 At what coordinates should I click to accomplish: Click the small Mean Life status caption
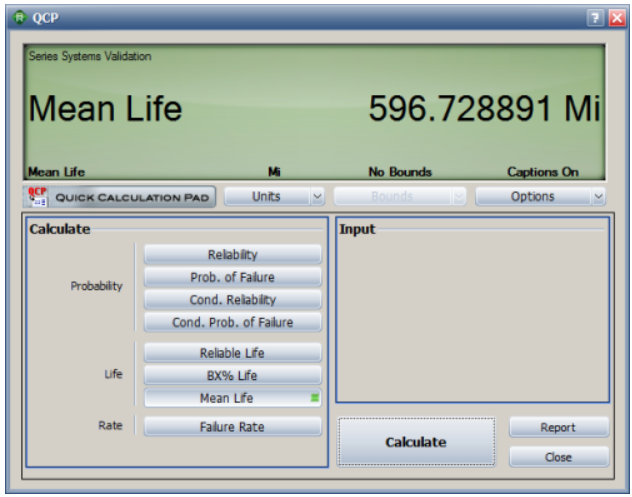click(x=56, y=172)
